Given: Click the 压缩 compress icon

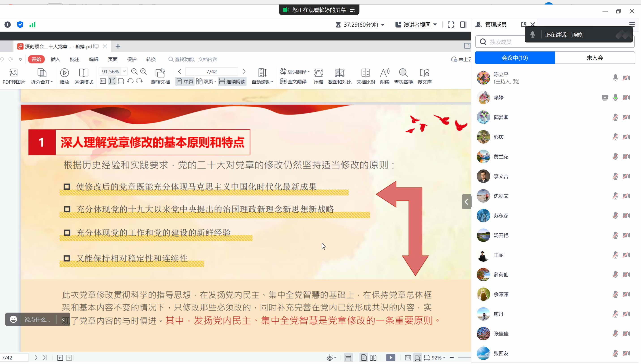Looking at the screenshot, I should pyautogui.click(x=318, y=73).
